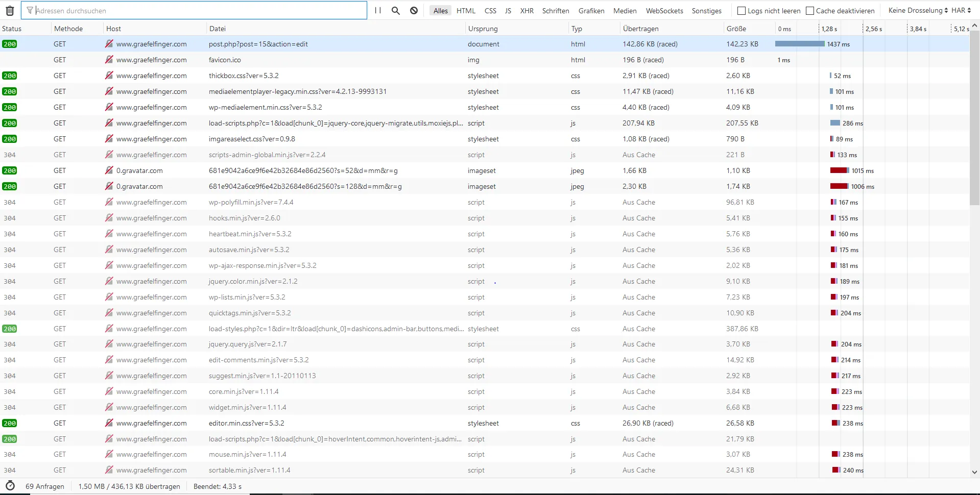Sort by the Ursprung column header

(x=517, y=29)
